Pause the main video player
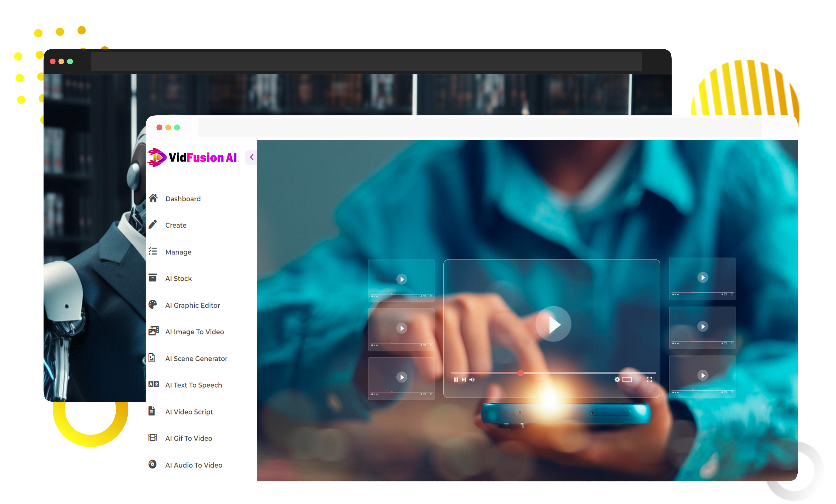The height and width of the screenshot is (504, 836). click(456, 380)
